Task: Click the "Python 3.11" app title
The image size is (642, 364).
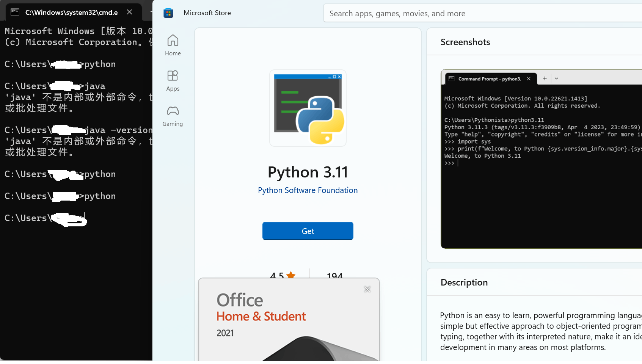Action: click(308, 172)
